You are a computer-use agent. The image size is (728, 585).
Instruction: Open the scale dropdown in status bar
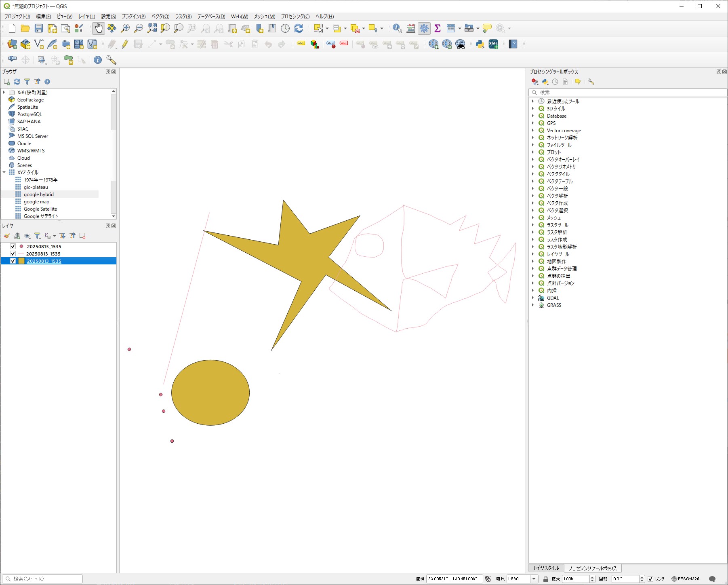[534, 579]
